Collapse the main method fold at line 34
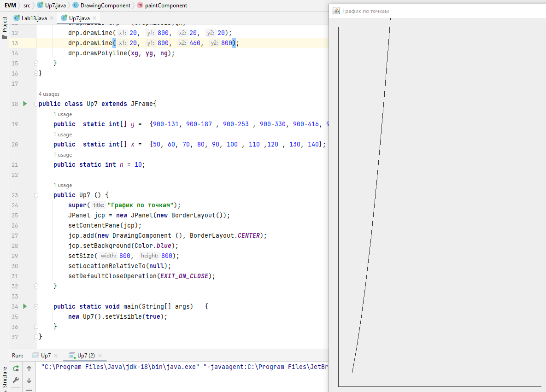This screenshot has height=392, width=546. [x=36, y=306]
